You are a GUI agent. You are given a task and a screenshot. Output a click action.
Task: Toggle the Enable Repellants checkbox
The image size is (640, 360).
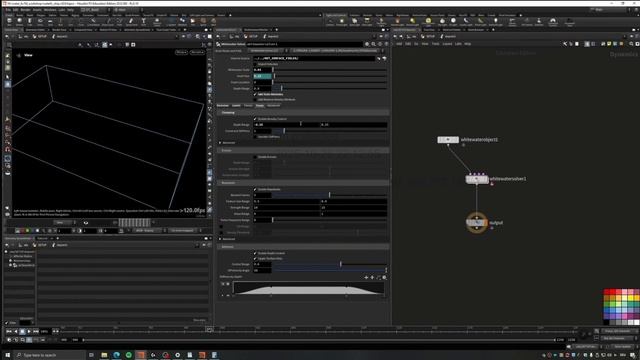[255, 189]
